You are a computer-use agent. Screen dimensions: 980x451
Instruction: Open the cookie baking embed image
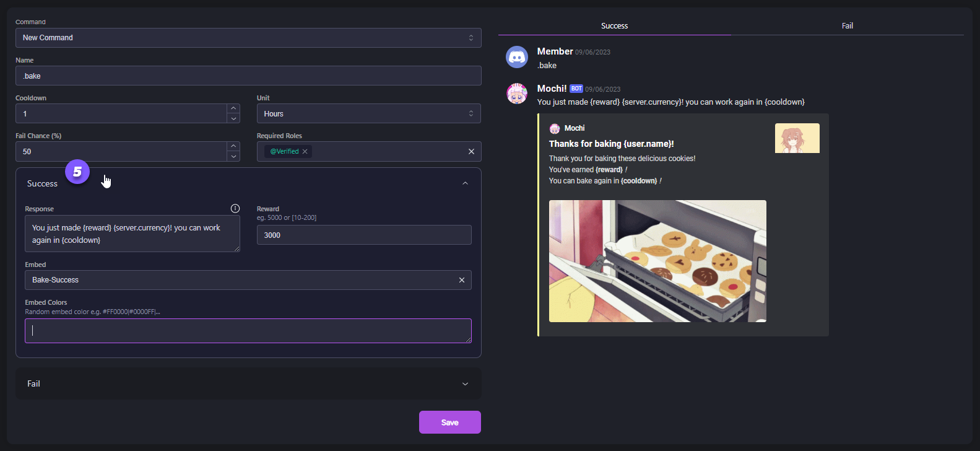(657, 261)
